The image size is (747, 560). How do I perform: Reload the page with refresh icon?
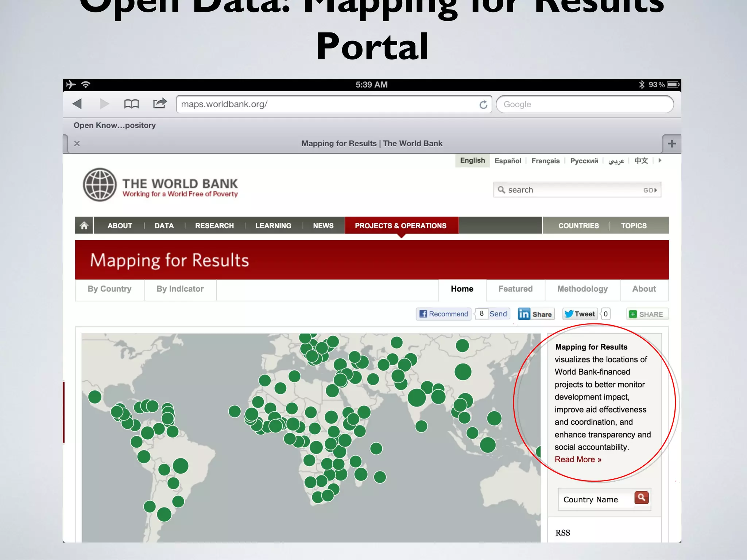pos(483,105)
